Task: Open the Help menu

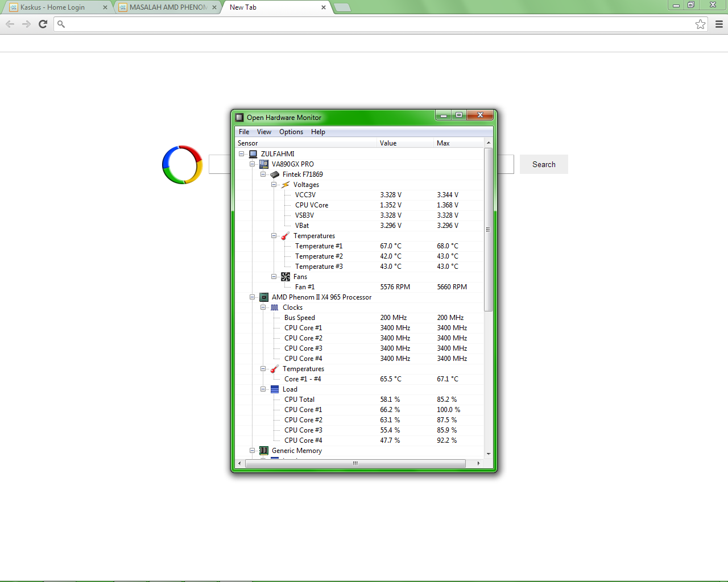Action: (318, 132)
